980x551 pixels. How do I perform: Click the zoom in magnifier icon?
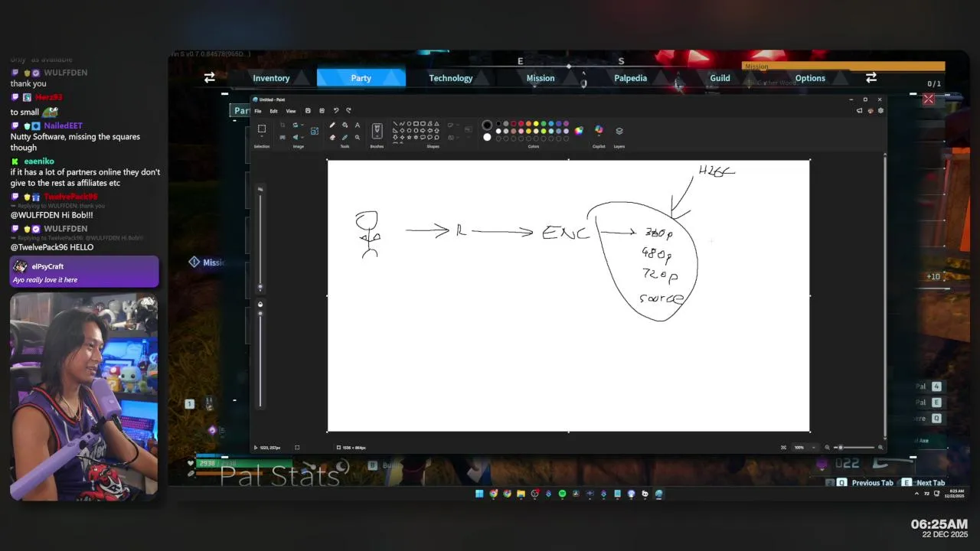click(x=880, y=447)
